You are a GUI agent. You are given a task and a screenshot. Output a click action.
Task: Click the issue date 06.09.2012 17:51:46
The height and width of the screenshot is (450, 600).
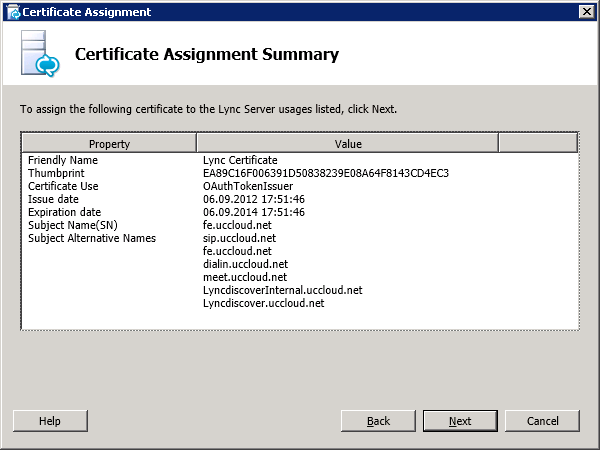tap(254, 199)
